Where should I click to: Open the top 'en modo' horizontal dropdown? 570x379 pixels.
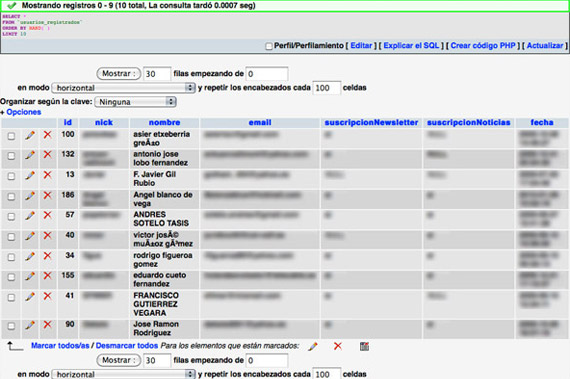point(124,88)
